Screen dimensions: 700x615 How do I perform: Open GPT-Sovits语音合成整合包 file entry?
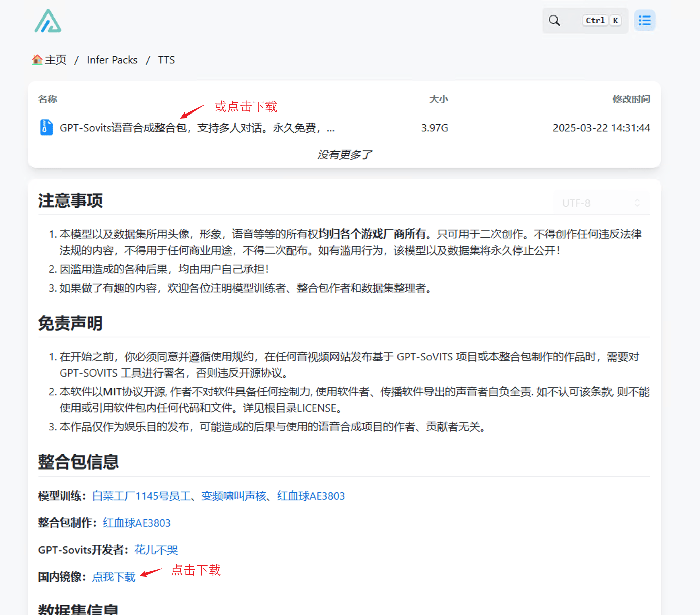pos(197,128)
